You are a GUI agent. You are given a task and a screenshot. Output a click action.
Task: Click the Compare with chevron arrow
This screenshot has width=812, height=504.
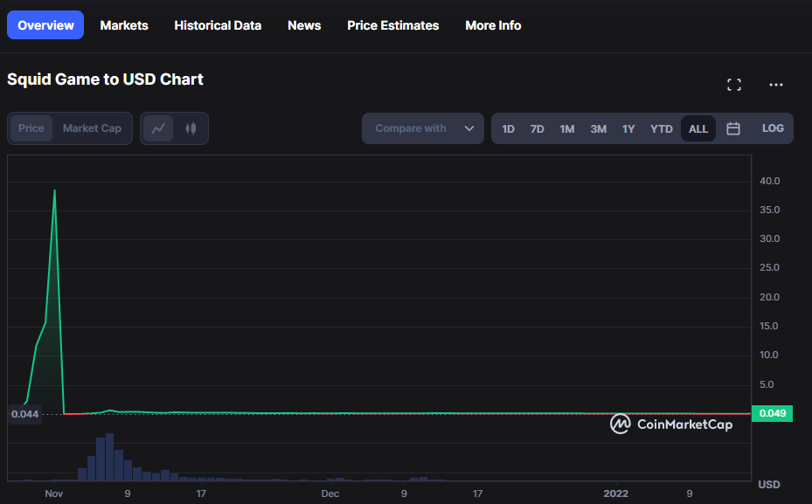click(469, 128)
